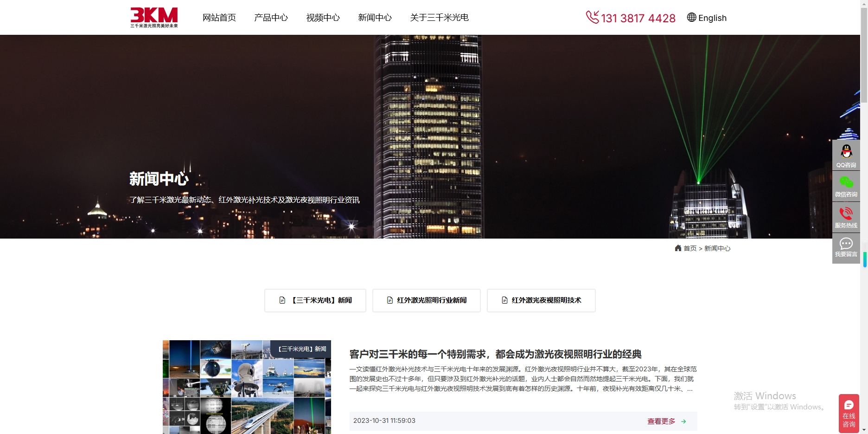Click the home icon in the breadcrumb
The width and height of the screenshot is (868, 434).
[x=678, y=248]
